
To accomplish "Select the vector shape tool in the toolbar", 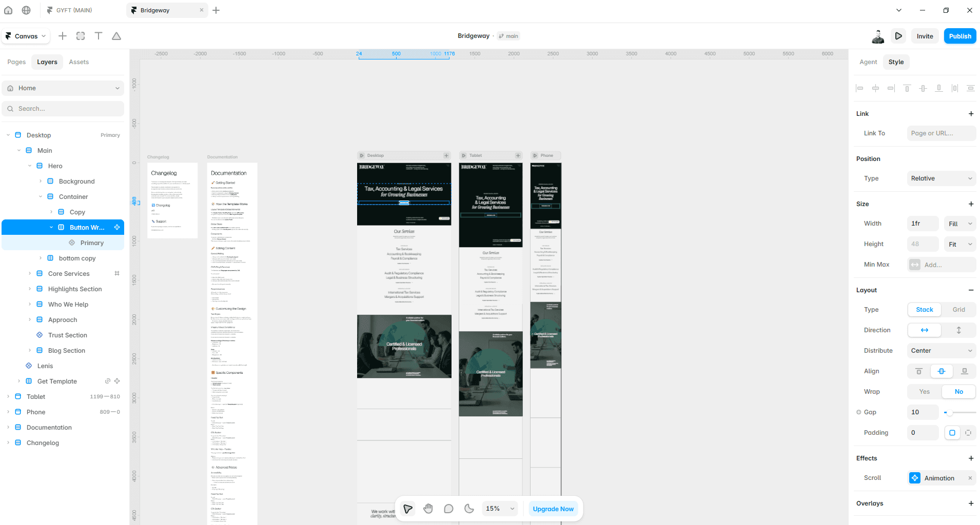I will click(116, 36).
